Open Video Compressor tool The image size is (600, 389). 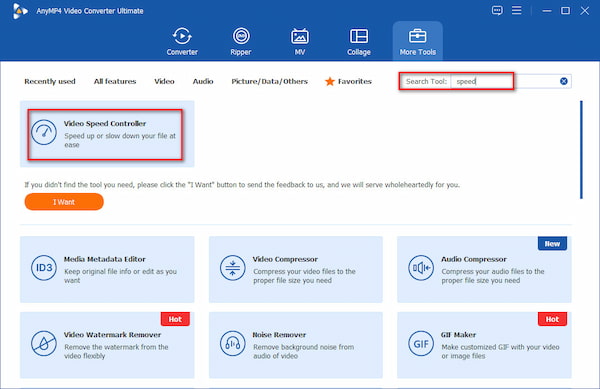296,269
